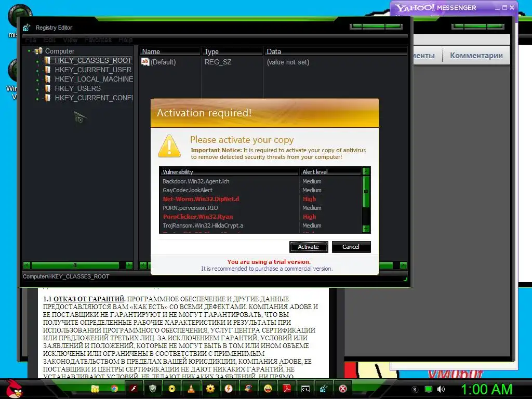Viewport: 532px width, 399px height.
Task: Click the threat list scroll-down arrow
Action: (x=366, y=229)
